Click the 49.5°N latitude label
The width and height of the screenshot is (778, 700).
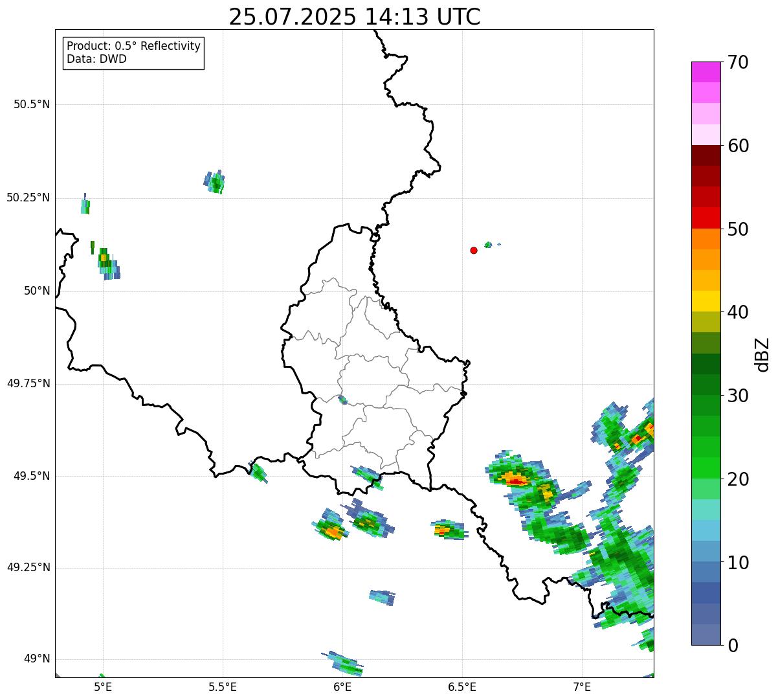[31, 476]
